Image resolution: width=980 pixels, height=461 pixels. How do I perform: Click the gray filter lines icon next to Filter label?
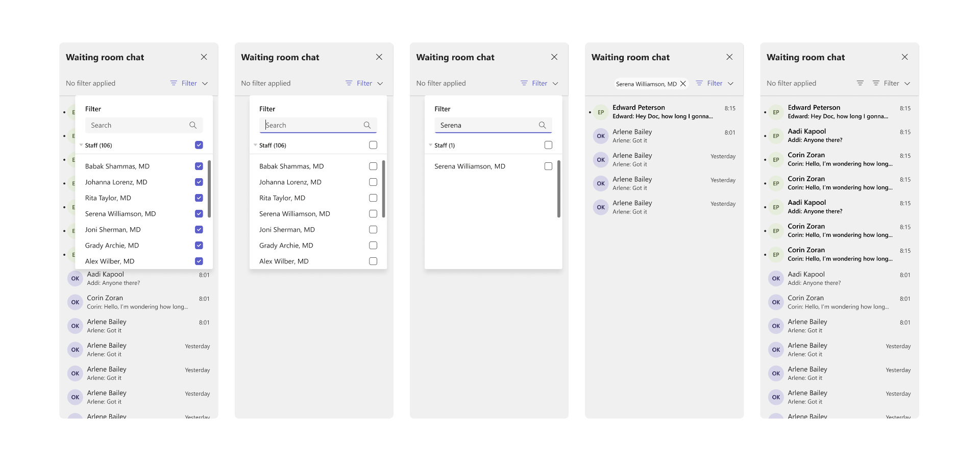point(876,83)
